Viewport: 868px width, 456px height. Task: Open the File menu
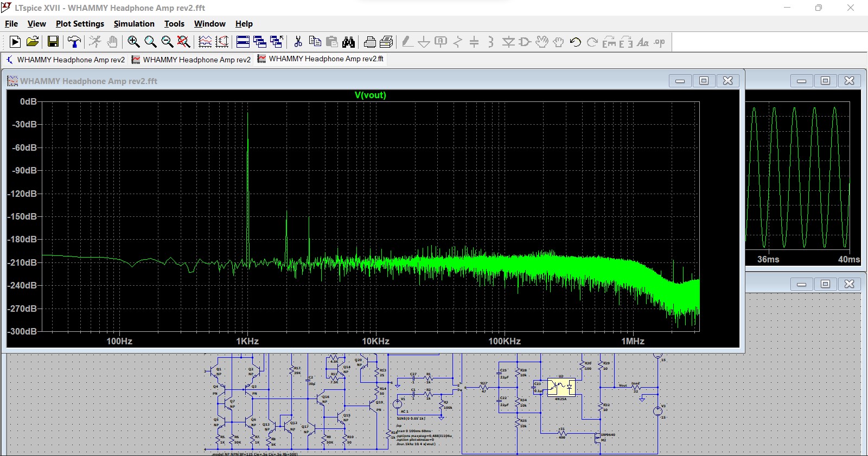[x=11, y=24]
